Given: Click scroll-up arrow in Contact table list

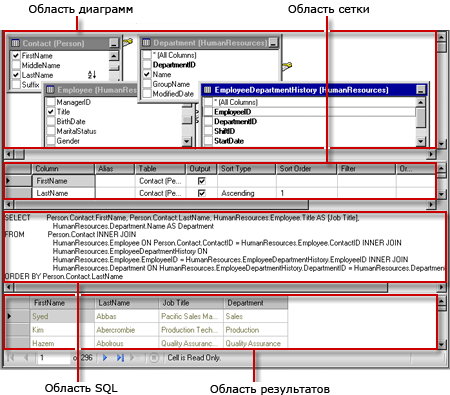Looking at the screenshot, I should coord(114,56).
